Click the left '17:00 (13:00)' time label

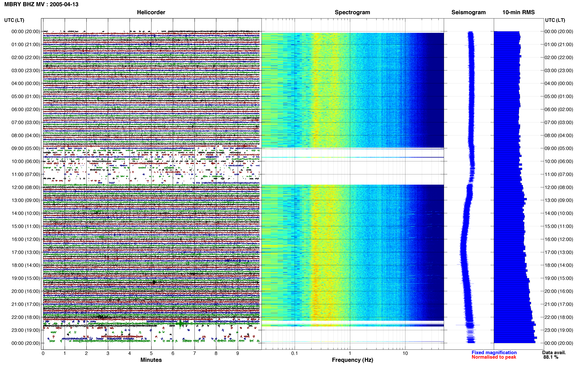pos(26,252)
